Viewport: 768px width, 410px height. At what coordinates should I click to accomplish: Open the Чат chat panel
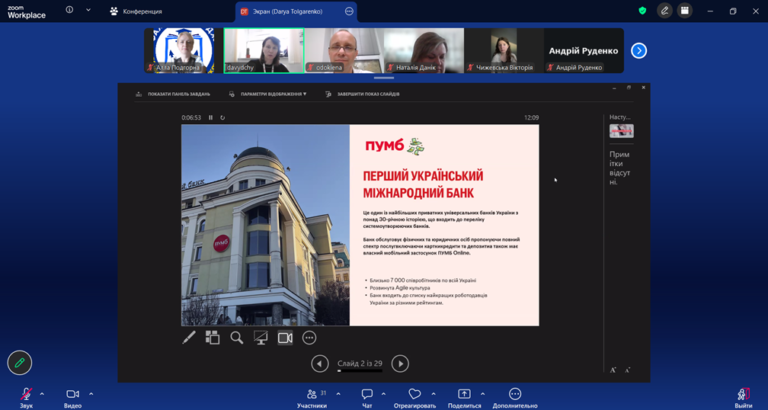click(x=367, y=398)
